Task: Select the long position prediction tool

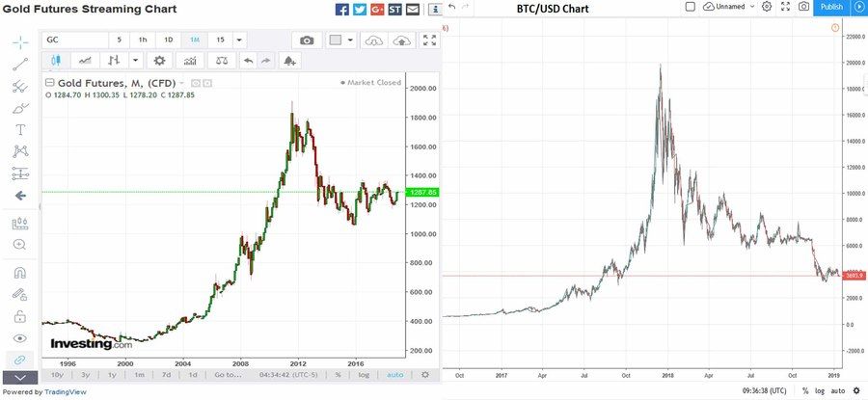Action: pyautogui.click(x=20, y=173)
